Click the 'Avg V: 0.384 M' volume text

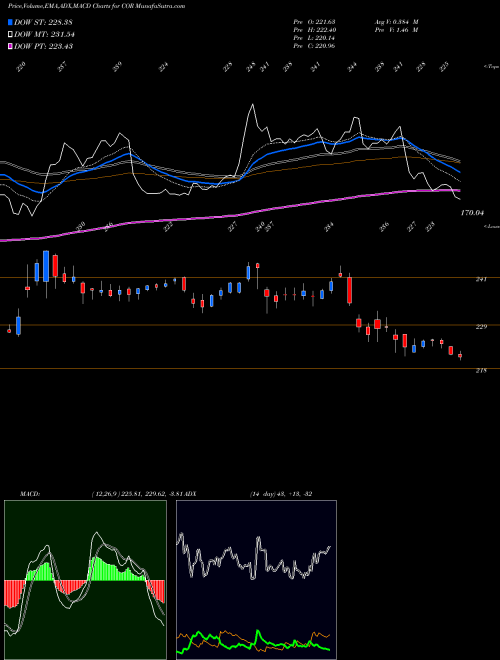396,22
